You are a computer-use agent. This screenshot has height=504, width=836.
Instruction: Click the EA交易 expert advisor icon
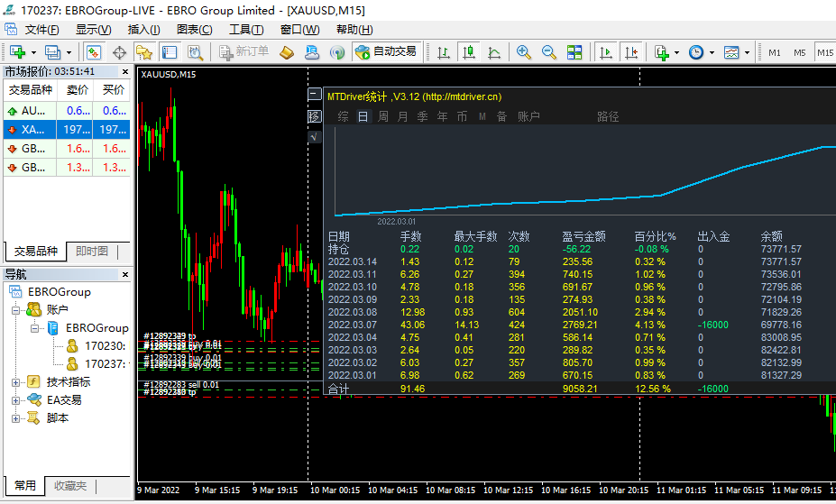tap(34, 399)
